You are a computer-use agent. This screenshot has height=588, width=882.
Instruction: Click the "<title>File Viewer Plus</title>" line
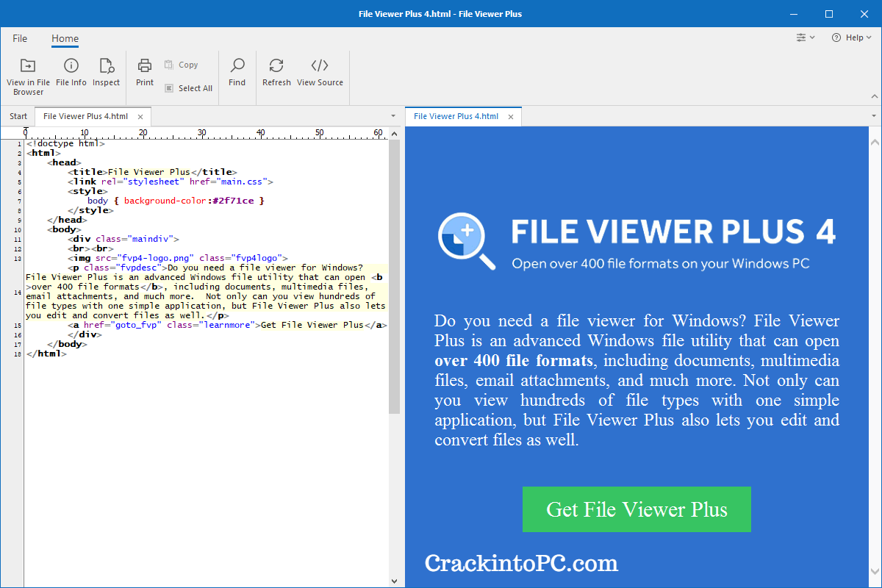[x=152, y=172]
